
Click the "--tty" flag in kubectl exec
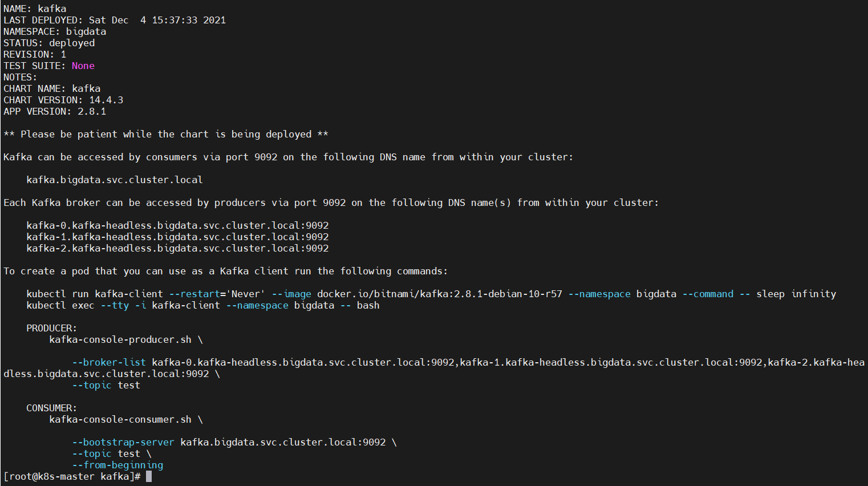pos(115,305)
